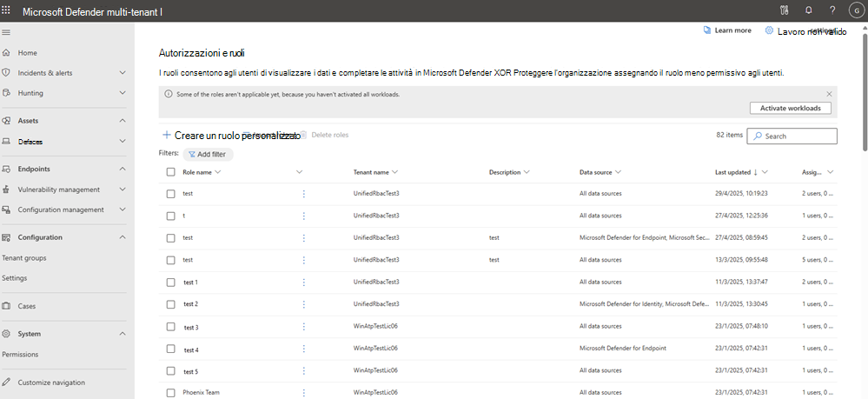The width and height of the screenshot is (868, 399).
Task: Click the Activate workloads button
Action: tap(790, 108)
